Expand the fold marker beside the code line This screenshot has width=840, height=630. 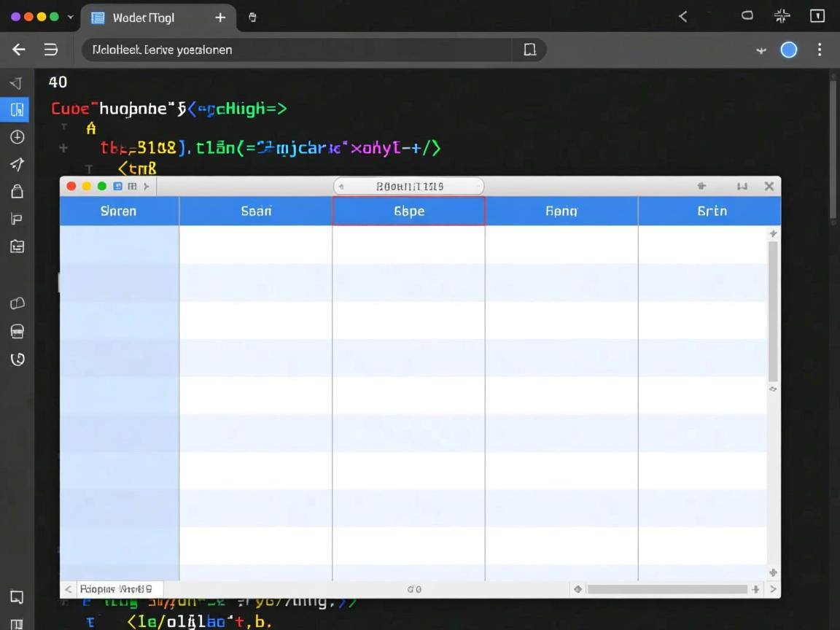[x=63, y=148]
